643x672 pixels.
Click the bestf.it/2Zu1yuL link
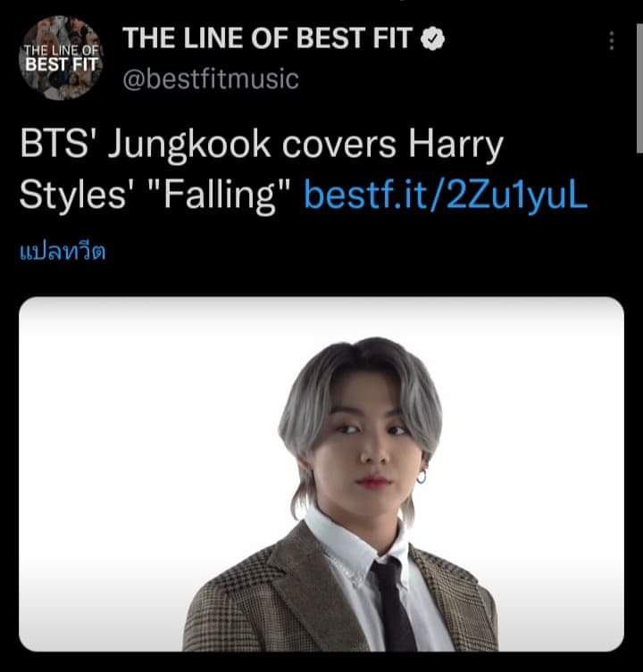[x=446, y=195]
